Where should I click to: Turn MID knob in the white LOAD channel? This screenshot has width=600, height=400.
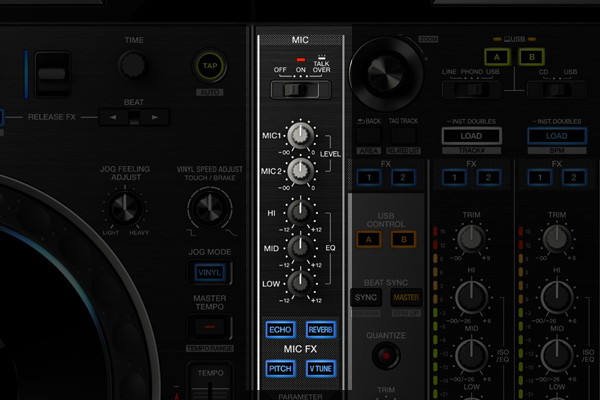[471, 356]
